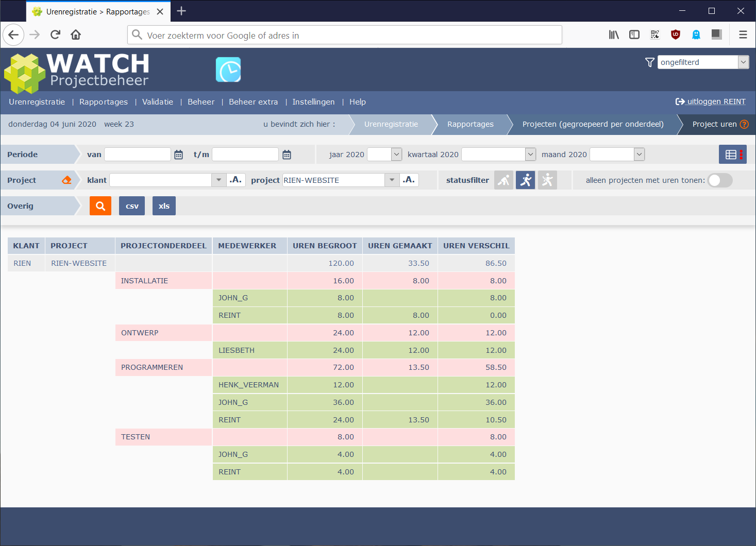Toggle 'alleen projecten met uren tonen' switch
The width and height of the screenshot is (756, 546).
(719, 180)
